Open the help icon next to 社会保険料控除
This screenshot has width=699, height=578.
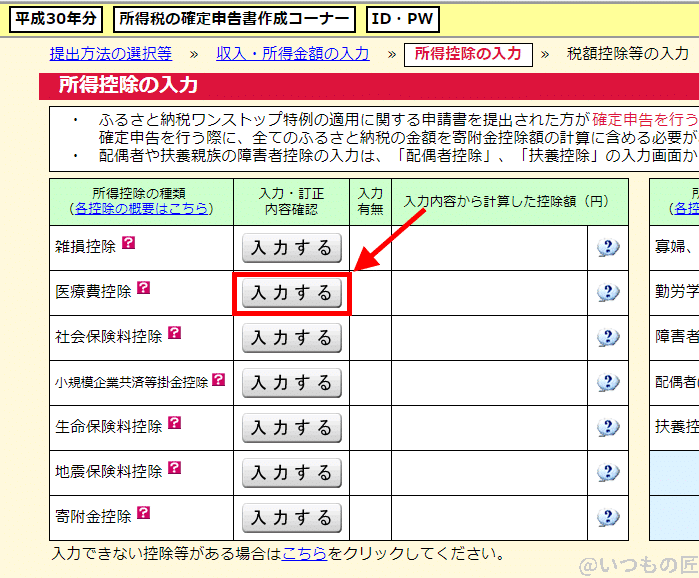click(x=174, y=333)
